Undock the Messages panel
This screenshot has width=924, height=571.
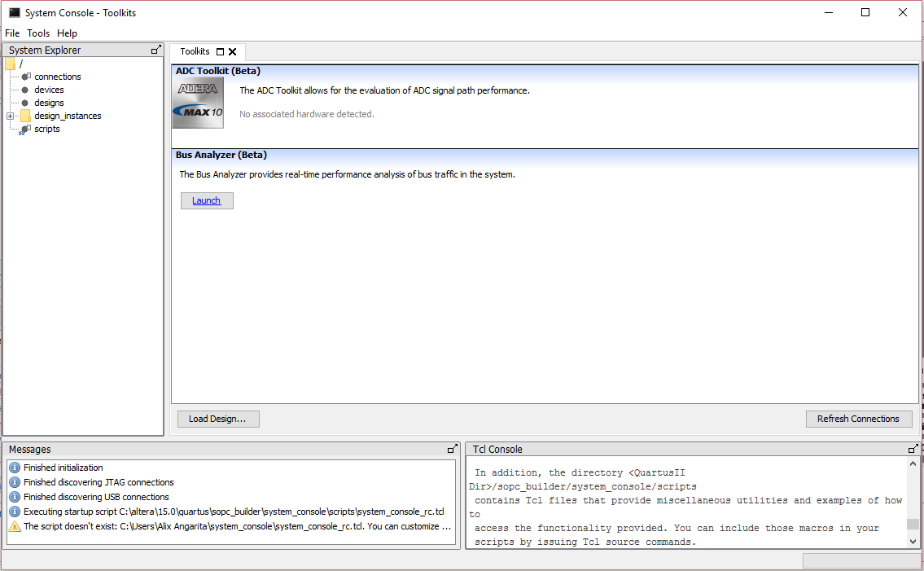pyautogui.click(x=452, y=450)
